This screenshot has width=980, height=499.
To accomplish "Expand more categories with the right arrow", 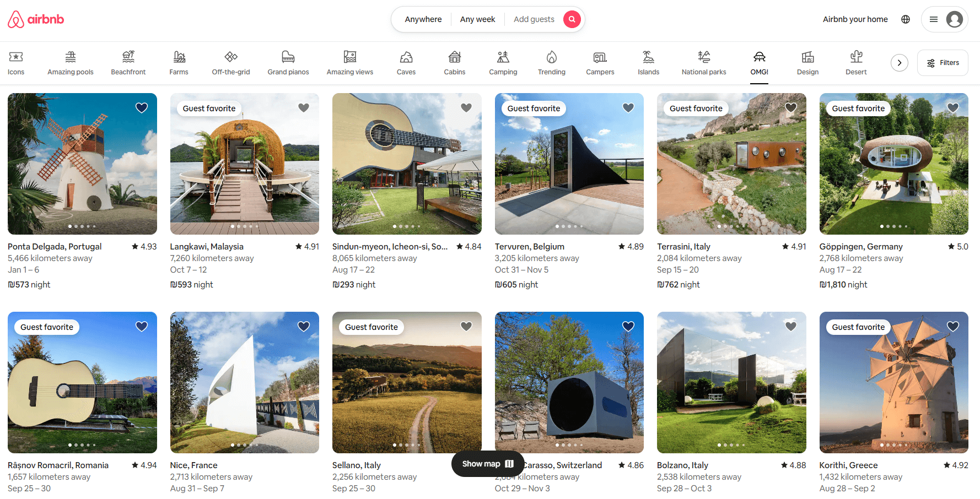I will coord(900,62).
